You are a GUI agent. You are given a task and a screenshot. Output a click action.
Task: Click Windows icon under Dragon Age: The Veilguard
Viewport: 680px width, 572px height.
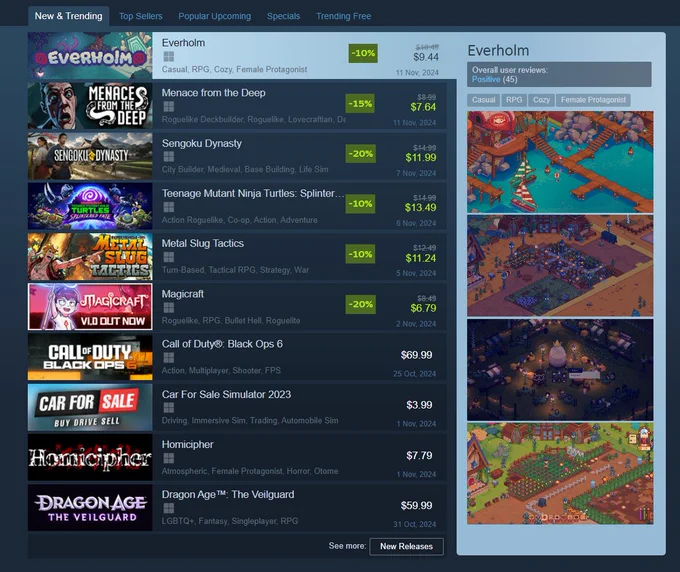point(169,508)
